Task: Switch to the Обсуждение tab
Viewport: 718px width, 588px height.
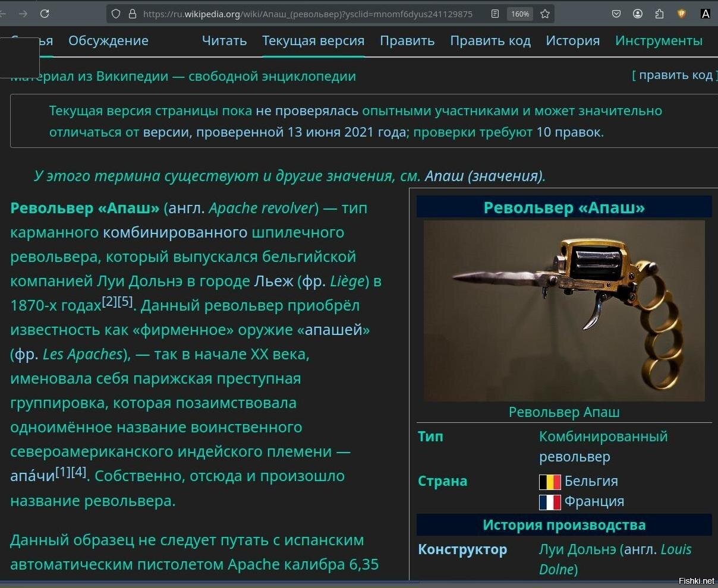Action: pyautogui.click(x=108, y=40)
